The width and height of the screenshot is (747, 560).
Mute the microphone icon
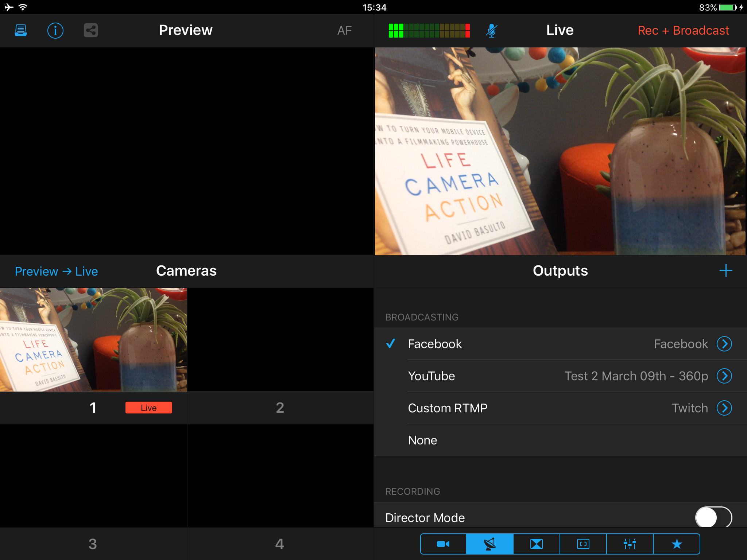(x=491, y=31)
